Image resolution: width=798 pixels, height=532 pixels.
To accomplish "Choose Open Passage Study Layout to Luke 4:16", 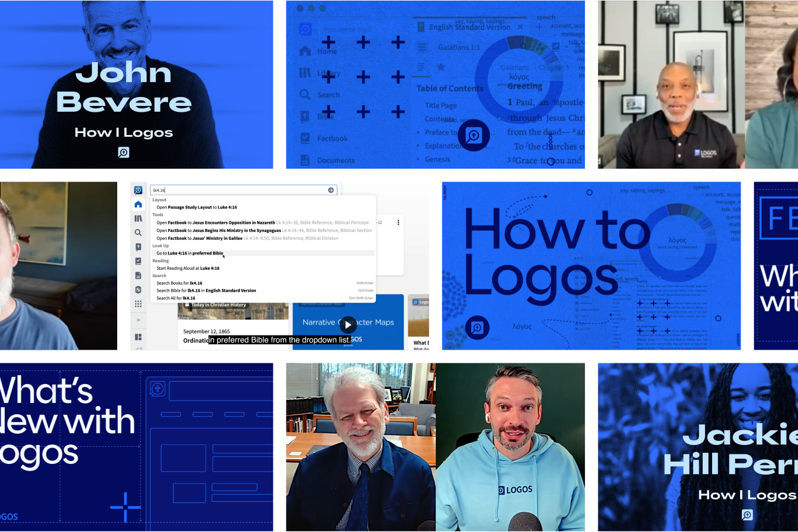I will click(263, 207).
